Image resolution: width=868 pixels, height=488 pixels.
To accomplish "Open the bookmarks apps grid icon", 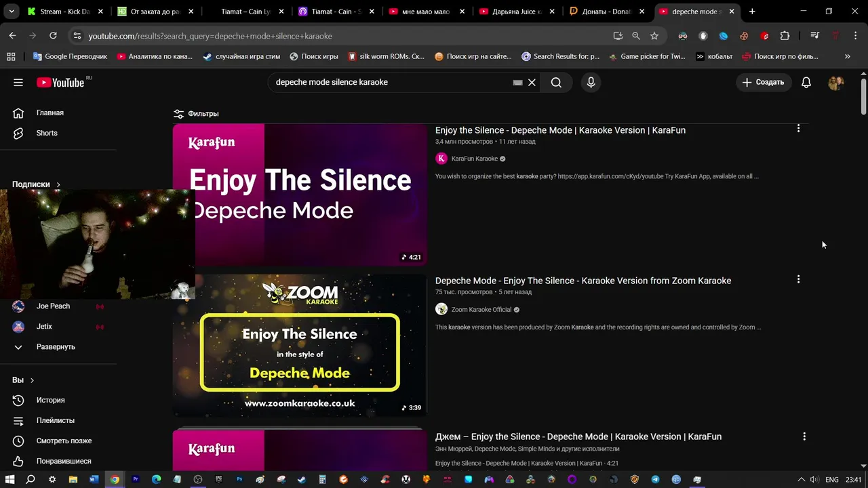I will pyautogui.click(x=11, y=56).
